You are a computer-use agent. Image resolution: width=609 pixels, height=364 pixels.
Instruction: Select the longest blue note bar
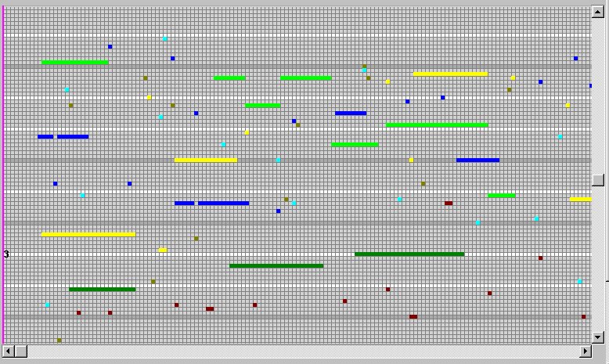224,204
